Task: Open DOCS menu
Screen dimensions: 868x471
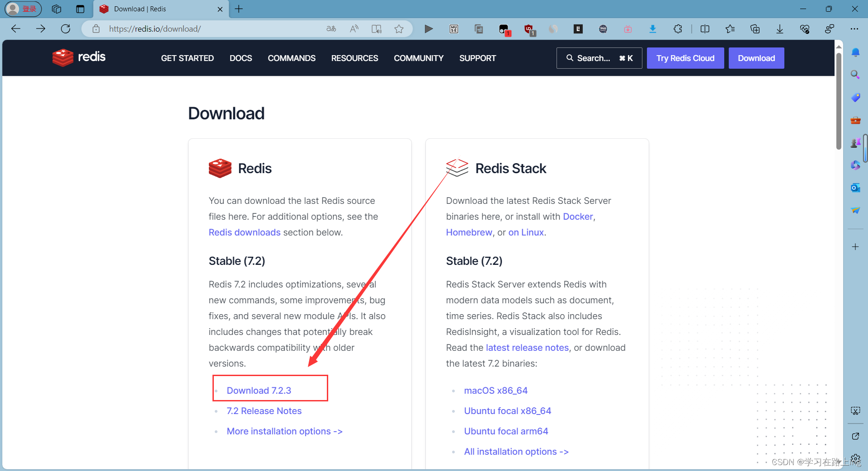Action: tap(241, 58)
